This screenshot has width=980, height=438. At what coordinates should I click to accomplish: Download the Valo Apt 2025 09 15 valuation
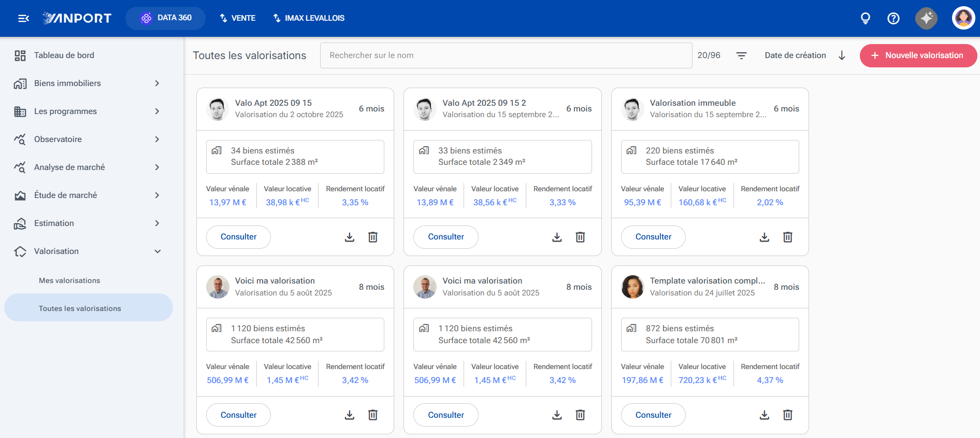click(350, 237)
